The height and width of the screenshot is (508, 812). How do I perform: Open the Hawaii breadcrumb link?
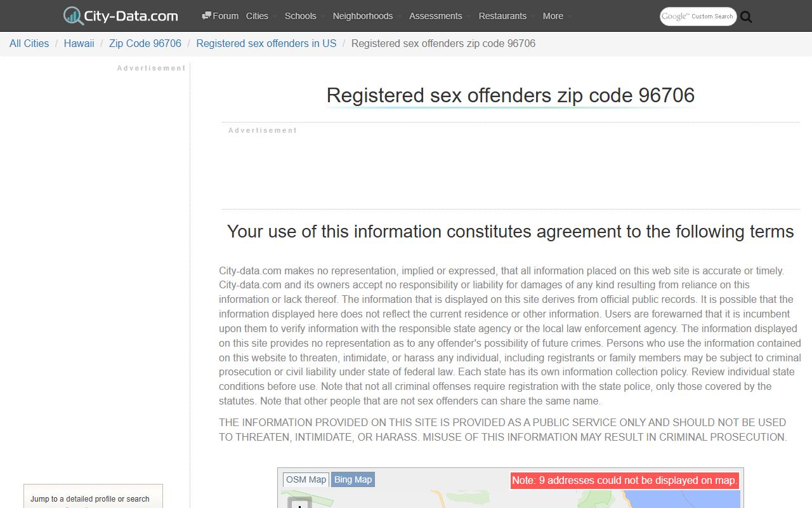click(79, 43)
